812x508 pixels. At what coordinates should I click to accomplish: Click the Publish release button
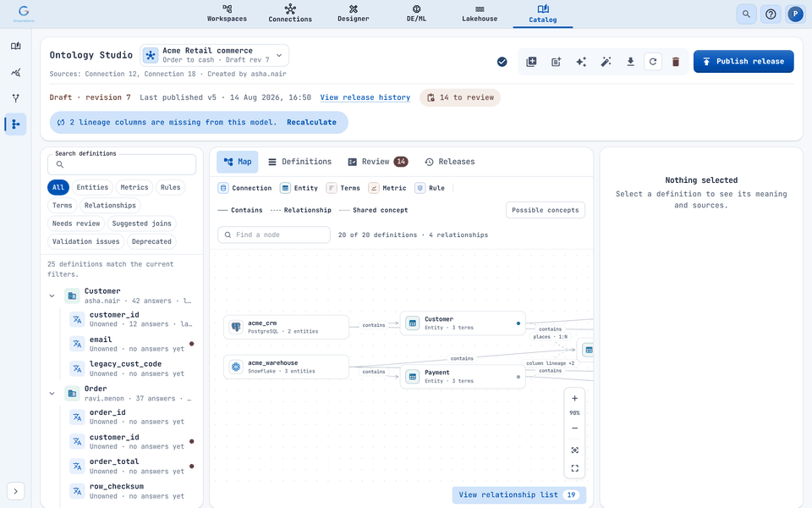743,61
